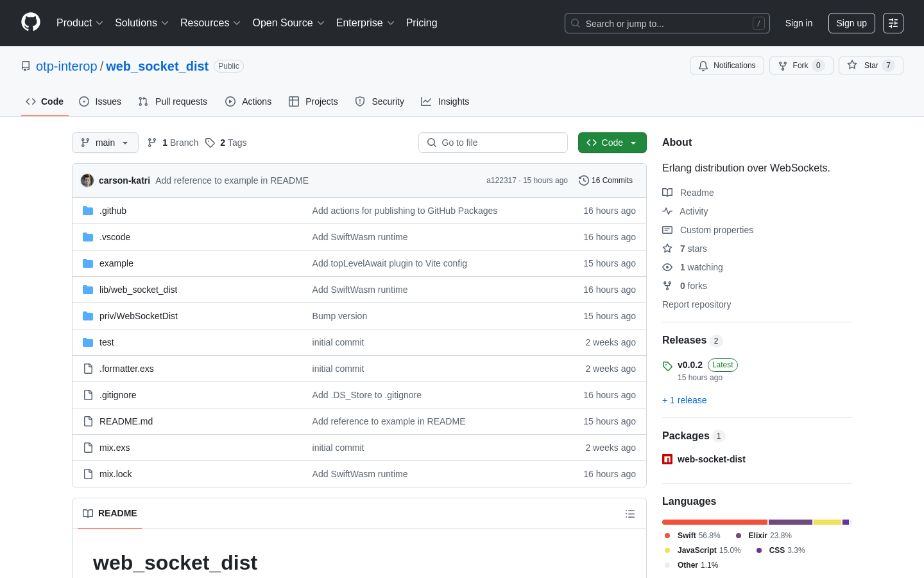The image size is (924, 578).
Task: Switch to the Pull requests tab
Action: [x=173, y=101]
